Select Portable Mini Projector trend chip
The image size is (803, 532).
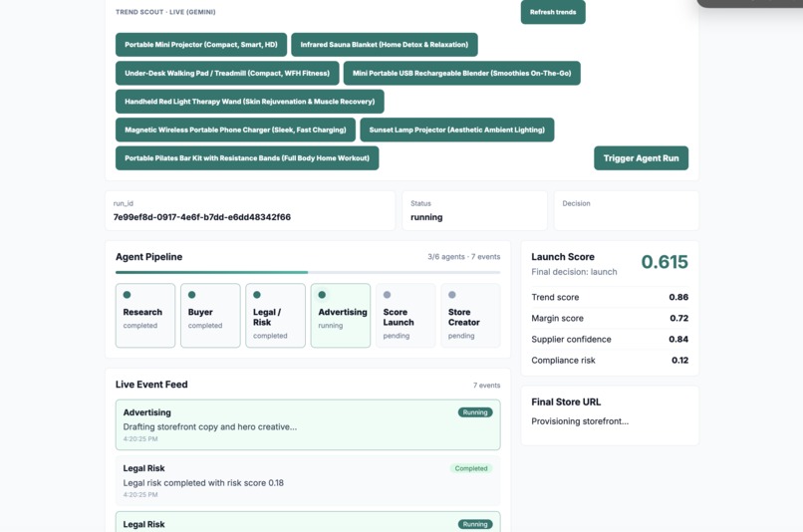pos(201,45)
